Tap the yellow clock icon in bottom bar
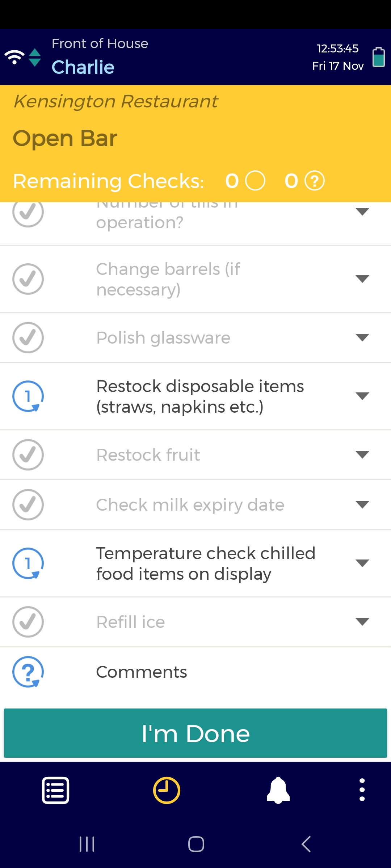 coord(167,790)
